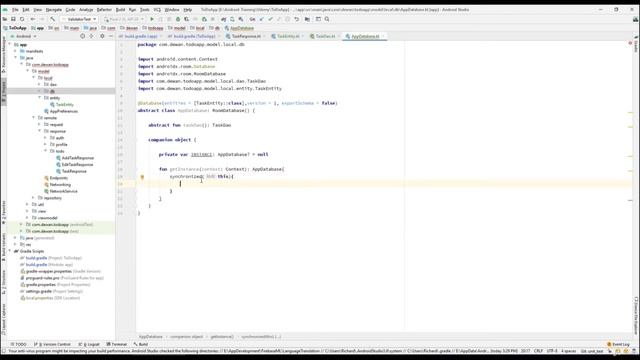Click getInstance() in editor breadcrumbs
This screenshot has height=360, width=640.
click(222, 337)
